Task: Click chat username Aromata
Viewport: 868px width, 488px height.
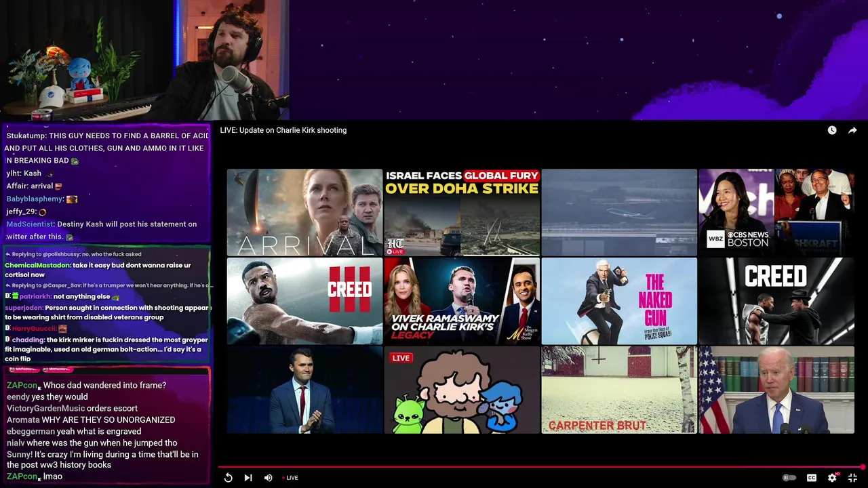Action: [x=23, y=420]
